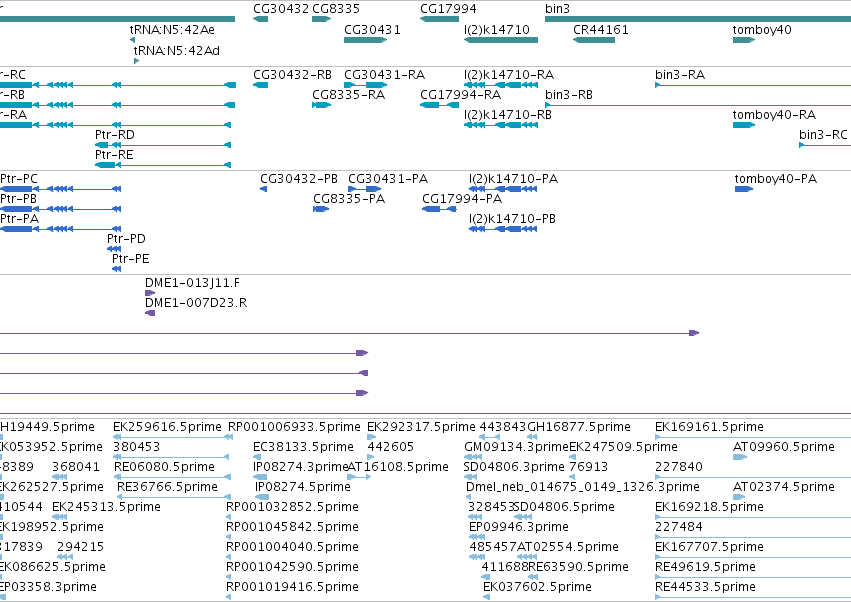Click transcript l(2)k14710-RA

point(501,85)
